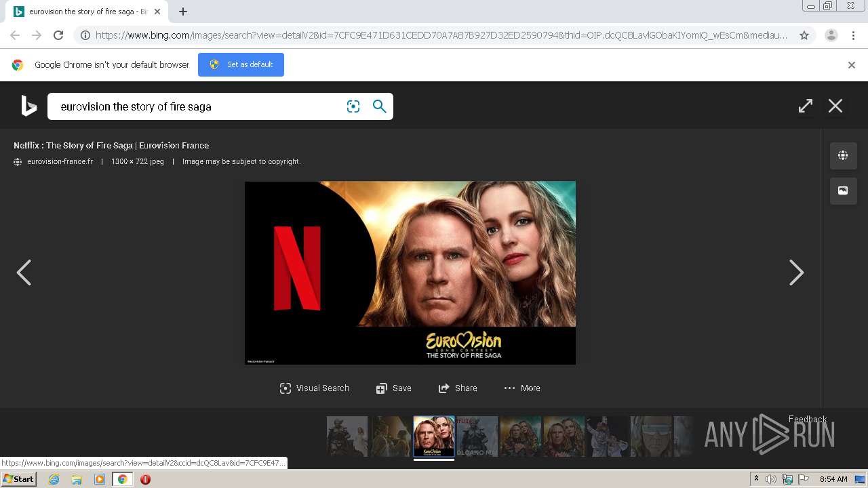
Task: Click the Bing logo icon
Action: click(x=28, y=106)
